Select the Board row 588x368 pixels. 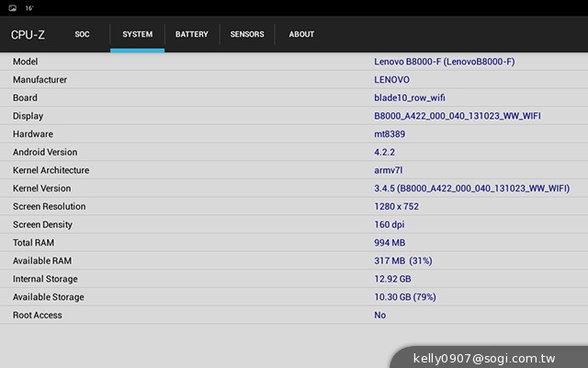coord(294,98)
